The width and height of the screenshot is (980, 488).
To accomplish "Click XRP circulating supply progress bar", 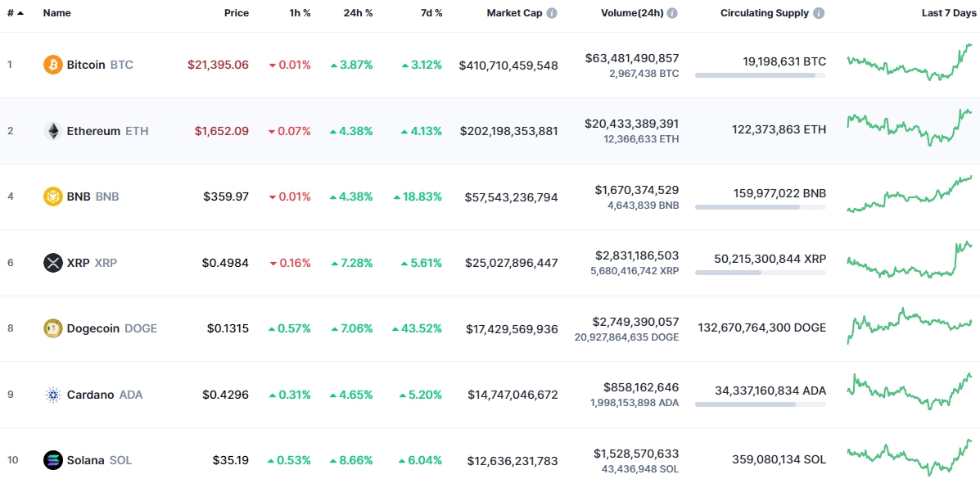I will [x=760, y=273].
